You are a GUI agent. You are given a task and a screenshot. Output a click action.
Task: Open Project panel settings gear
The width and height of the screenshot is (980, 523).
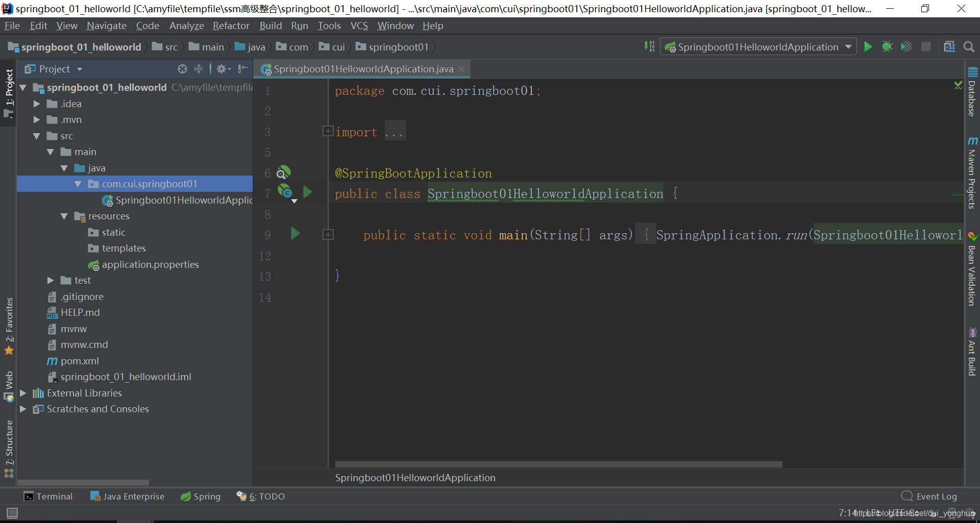pos(224,69)
